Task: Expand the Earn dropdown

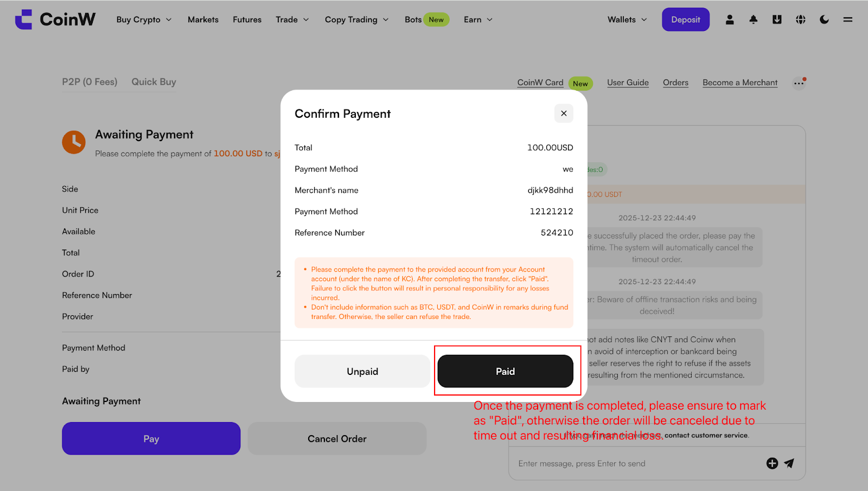Action: coord(478,20)
